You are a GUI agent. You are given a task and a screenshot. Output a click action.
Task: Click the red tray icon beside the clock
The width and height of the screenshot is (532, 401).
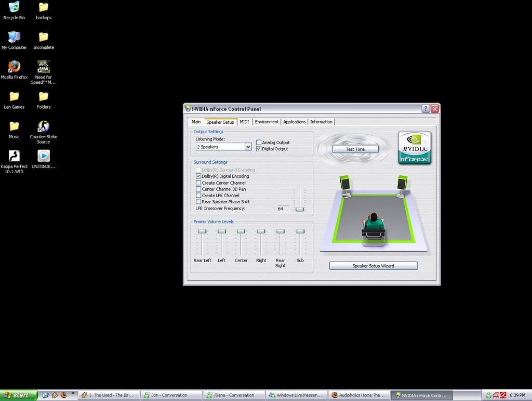pyautogui.click(x=503, y=395)
